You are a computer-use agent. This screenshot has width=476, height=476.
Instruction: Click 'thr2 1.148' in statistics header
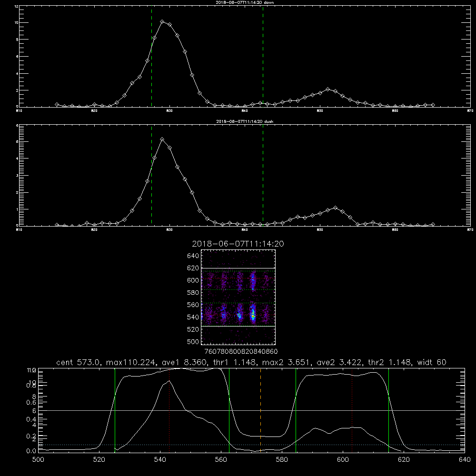(390, 362)
